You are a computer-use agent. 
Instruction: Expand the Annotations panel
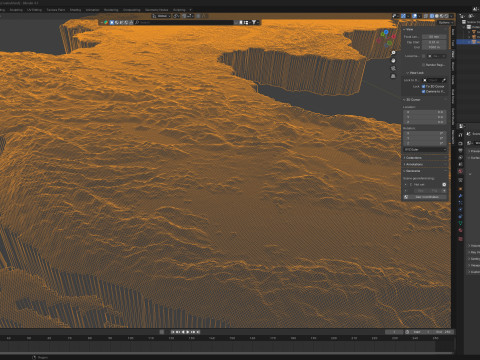pos(425,164)
